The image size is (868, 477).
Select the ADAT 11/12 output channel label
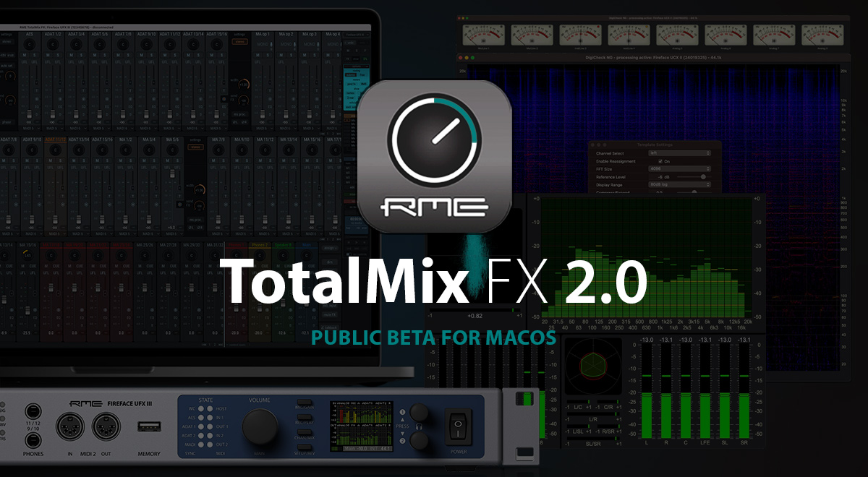[55, 139]
